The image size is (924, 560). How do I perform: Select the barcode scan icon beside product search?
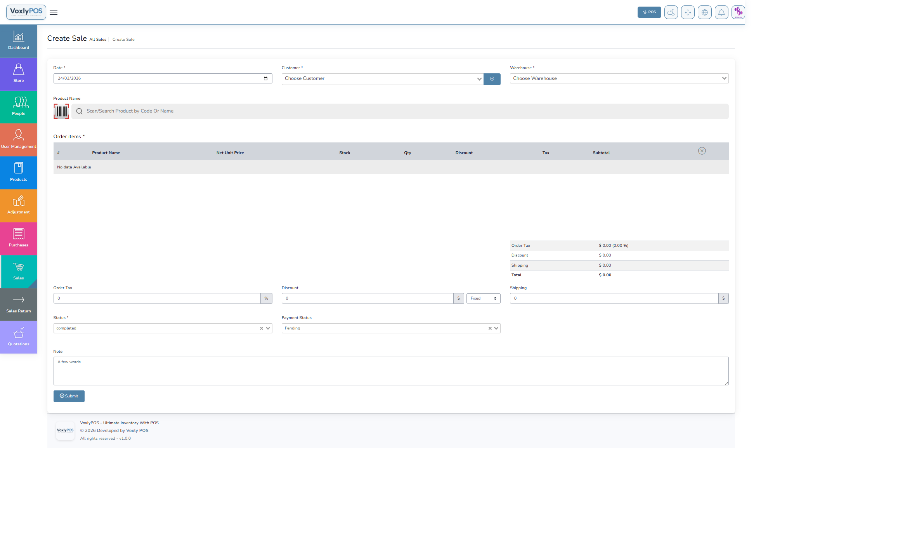pos(61,111)
